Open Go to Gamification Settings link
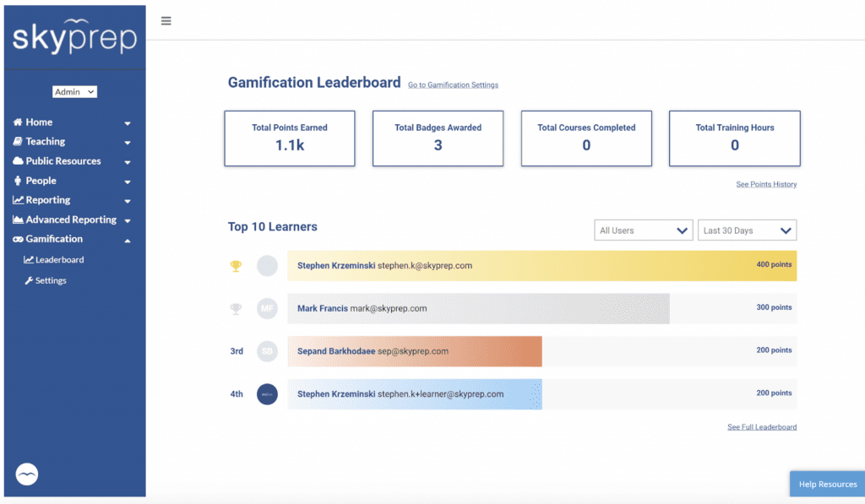Viewport: 865px width, 504px height. (x=453, y=84)
